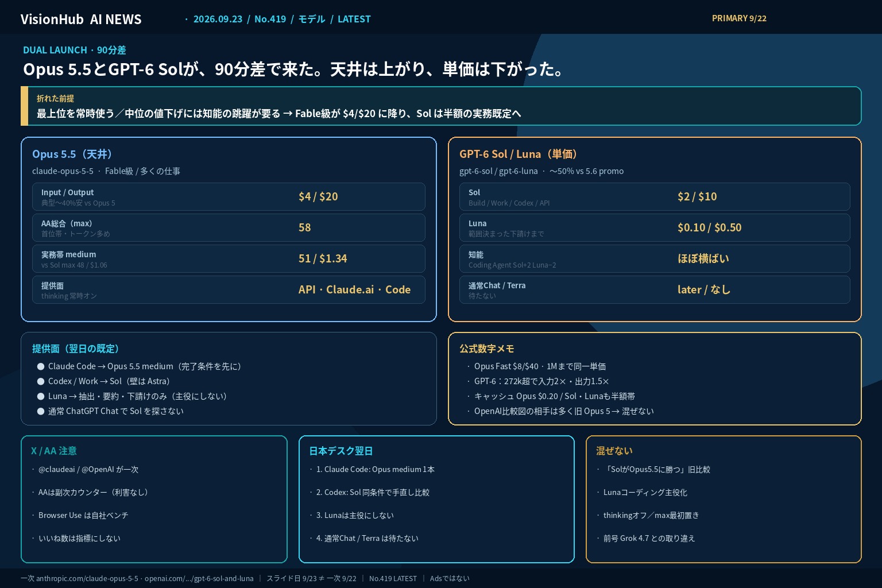The width and height of the screenshot is (882, 588).
Task: Click the 公式数字メモ heading
Action: pos(487,349)
